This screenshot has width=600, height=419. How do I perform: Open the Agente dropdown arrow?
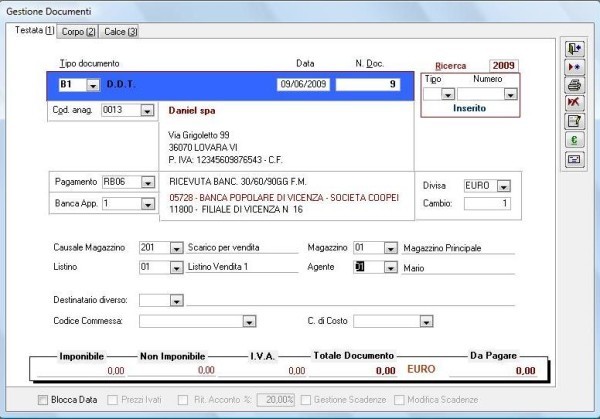point(390,267)
